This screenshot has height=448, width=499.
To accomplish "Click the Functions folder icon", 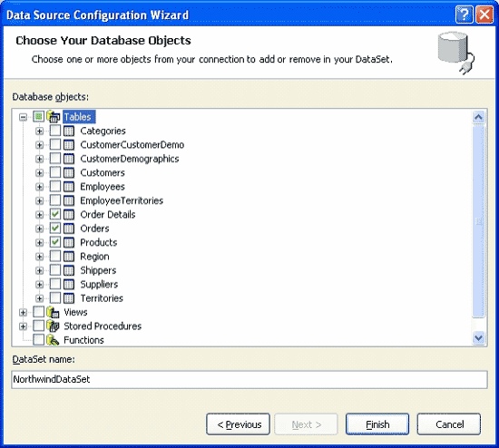I will [x=54, y=340].
